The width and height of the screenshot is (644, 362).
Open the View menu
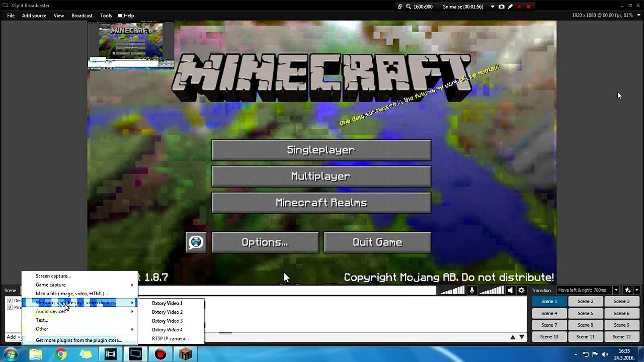coord(59,16)
